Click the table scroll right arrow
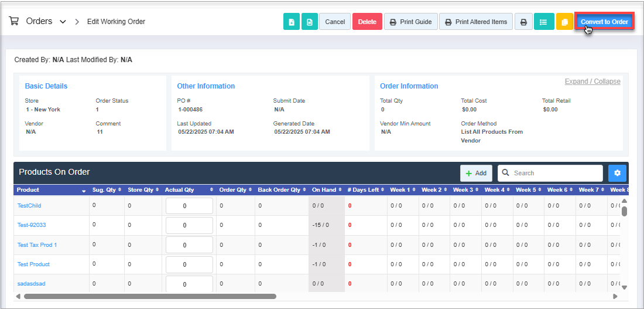Screen dimensions: 644x309 point(615,296)
